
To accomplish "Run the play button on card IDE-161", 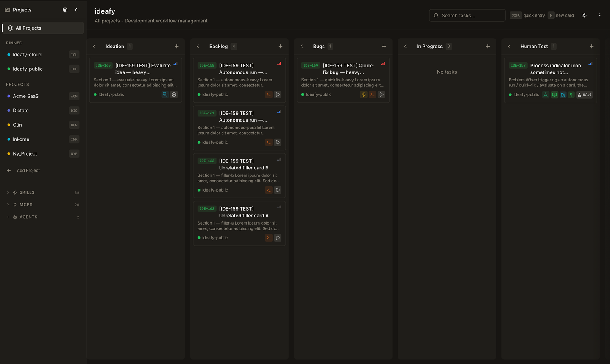I will click(278, 142).
